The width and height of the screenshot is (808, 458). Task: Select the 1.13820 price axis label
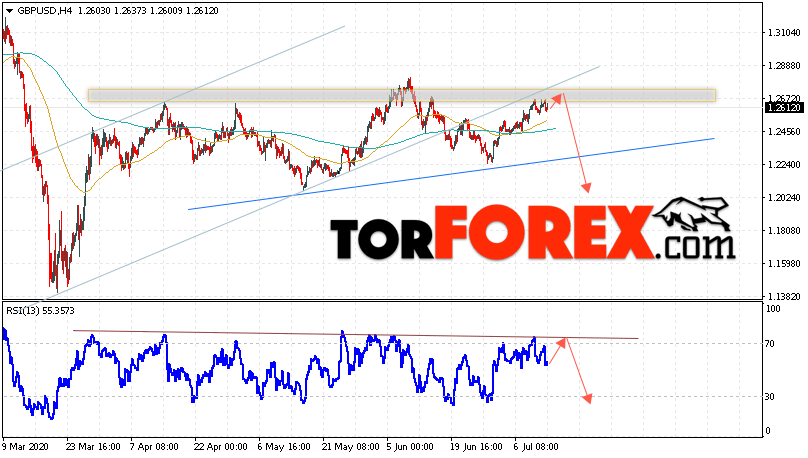784,297
